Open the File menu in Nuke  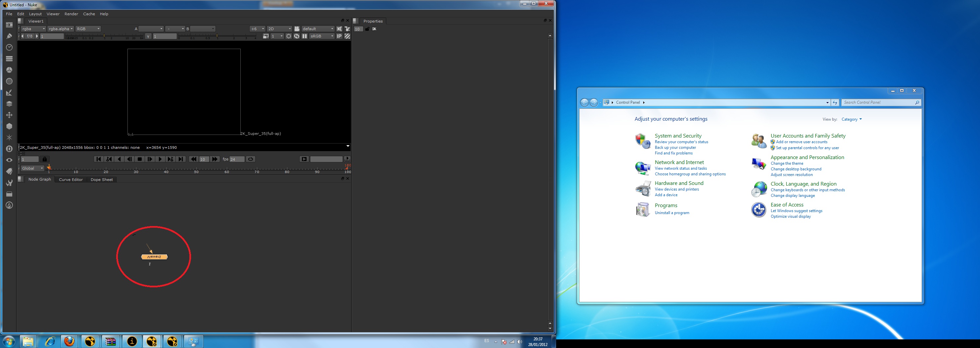9,14
